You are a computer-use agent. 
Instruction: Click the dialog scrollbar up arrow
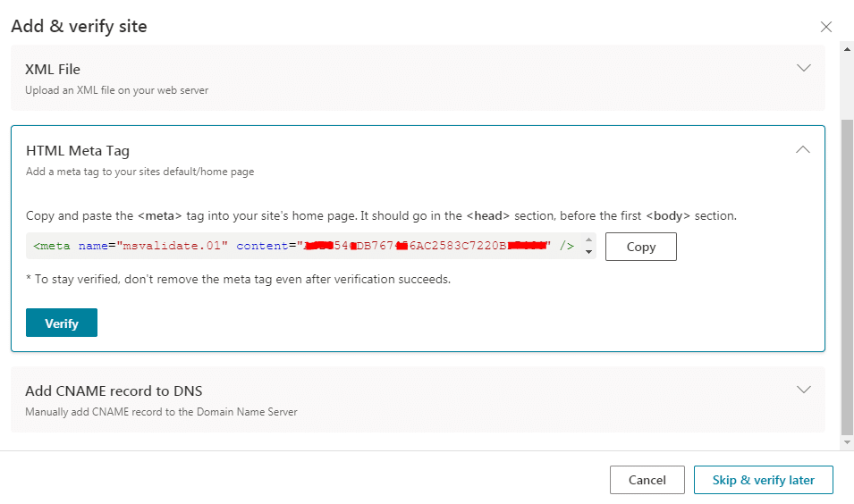(x=847, y=49)
